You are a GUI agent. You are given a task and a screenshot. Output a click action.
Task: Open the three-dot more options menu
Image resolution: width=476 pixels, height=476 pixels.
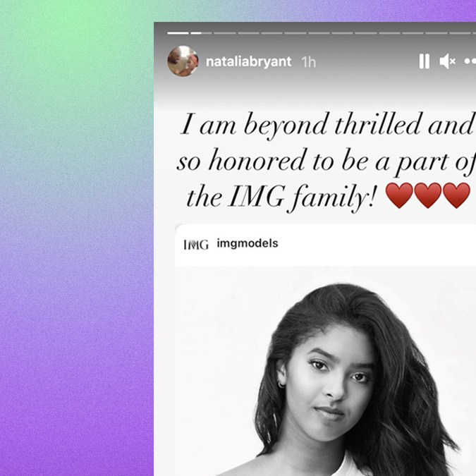pos(470,61)
